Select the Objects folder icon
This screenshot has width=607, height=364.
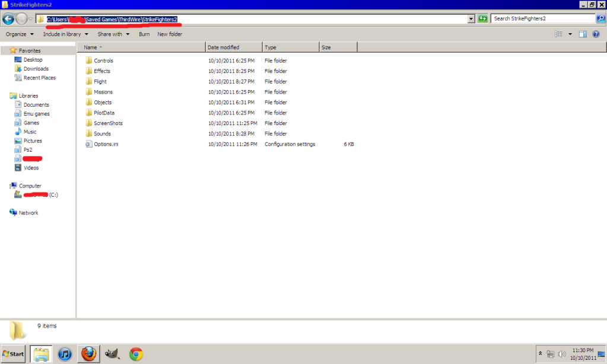click(89, 102)
